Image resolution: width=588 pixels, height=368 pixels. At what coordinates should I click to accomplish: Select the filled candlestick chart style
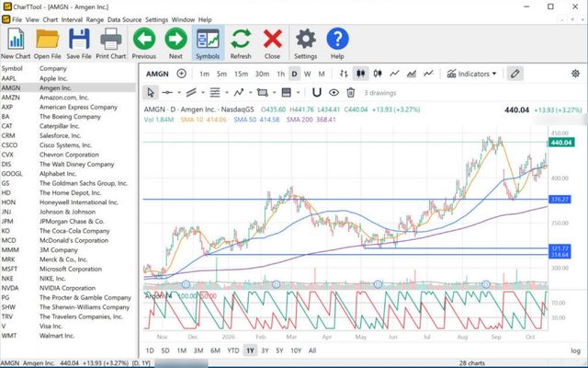click(x=361, y=74)
